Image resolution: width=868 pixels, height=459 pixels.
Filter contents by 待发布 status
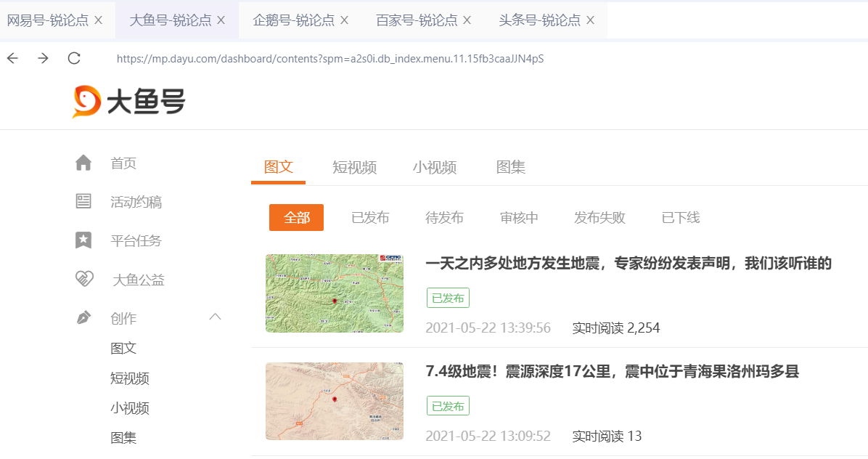pyautogui.click(x=444, y=217)
